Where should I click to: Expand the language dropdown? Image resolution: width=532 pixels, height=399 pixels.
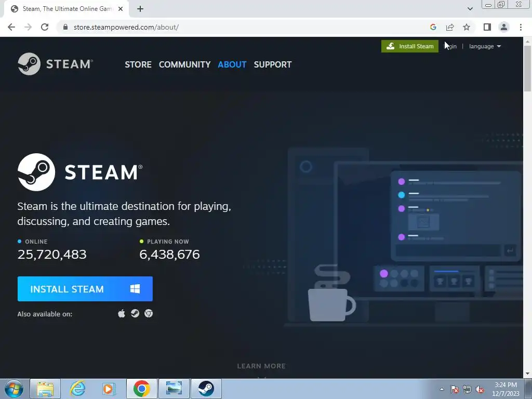tap(485, 46)
